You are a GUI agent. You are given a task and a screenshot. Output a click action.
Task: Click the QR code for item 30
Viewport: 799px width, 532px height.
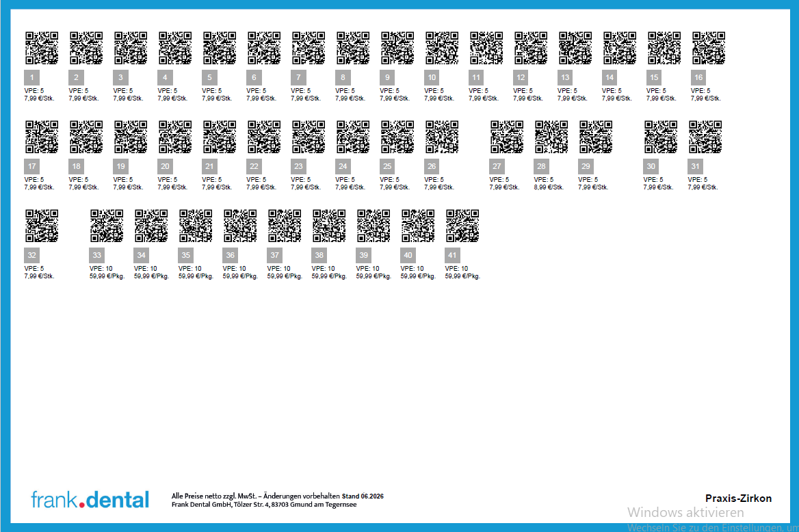click(661, 137)
